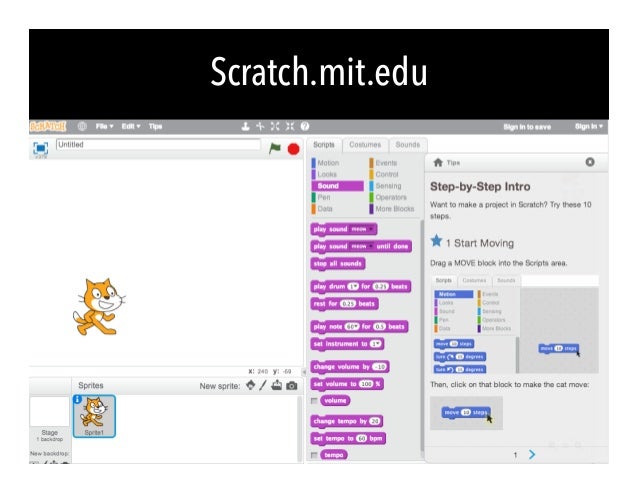Click the Scratch logo

coord(48,127)
